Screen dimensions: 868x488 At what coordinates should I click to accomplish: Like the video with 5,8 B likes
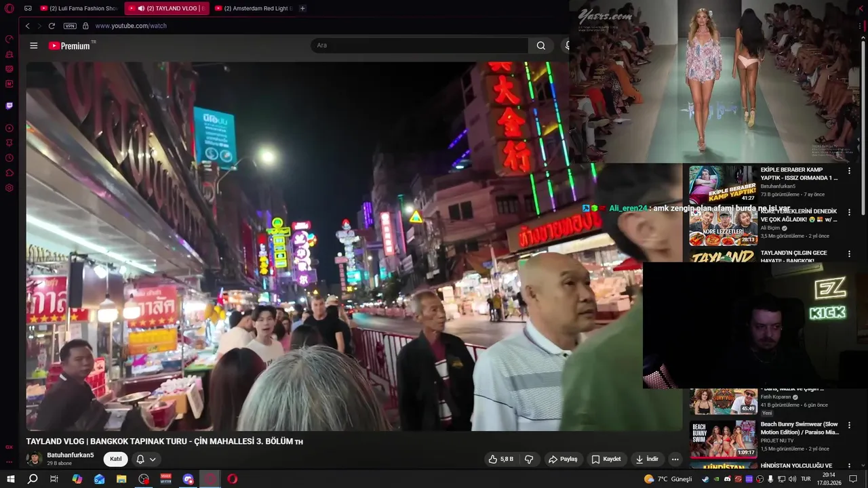pos(501,459)
